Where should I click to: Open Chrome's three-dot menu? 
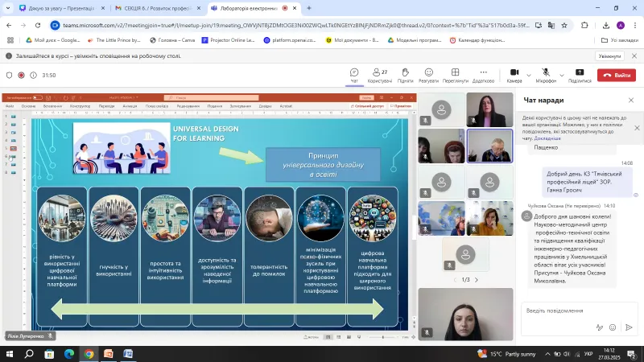point(634,26)
